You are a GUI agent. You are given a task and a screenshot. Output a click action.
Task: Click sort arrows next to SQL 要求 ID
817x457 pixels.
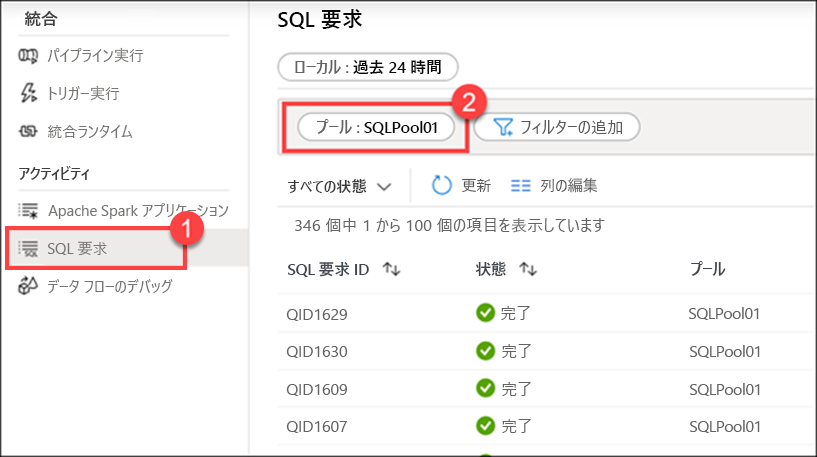click(391, 269)
